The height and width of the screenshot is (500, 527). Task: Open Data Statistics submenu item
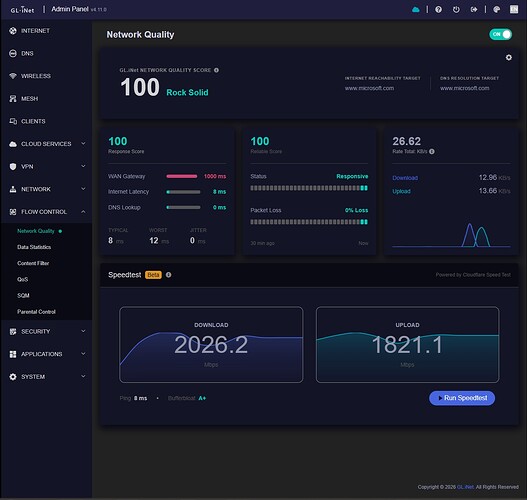click(x=46, y=247)
